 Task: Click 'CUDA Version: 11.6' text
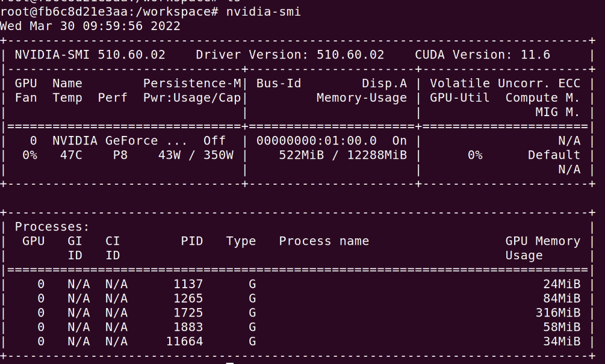tap(482, 55)
